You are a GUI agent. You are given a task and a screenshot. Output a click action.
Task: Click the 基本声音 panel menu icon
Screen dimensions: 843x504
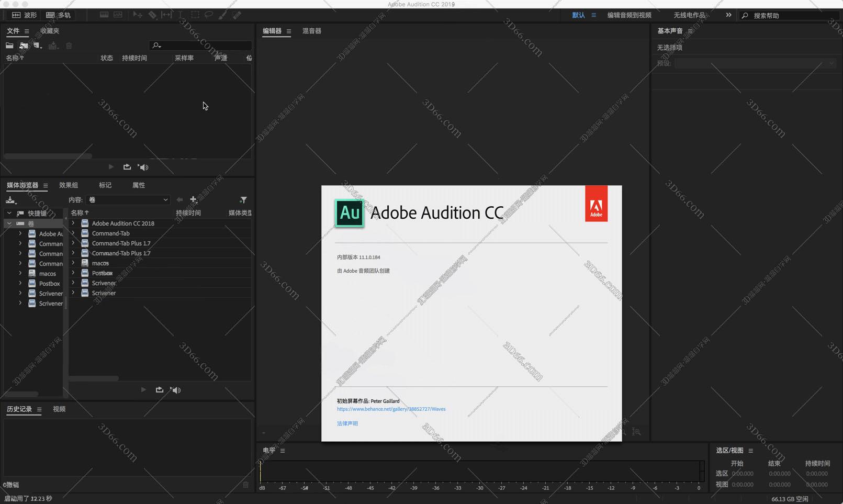(690, 31)
